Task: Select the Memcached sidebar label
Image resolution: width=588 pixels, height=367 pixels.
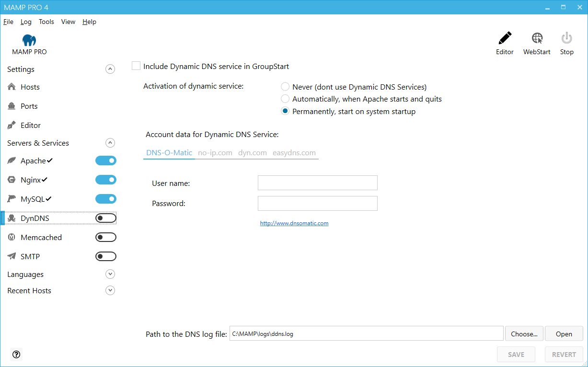Action: [x=41, y=237]
